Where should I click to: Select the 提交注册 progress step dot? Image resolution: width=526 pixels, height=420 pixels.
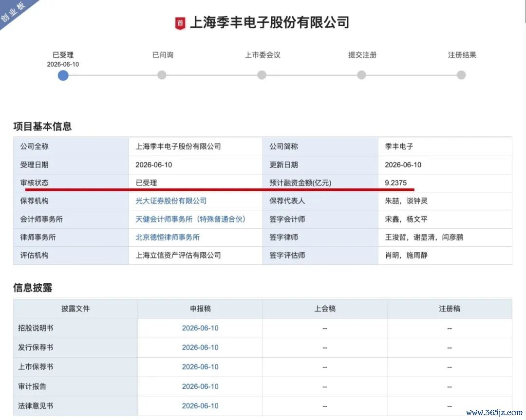pyautogui.click(x=361, y=75)
